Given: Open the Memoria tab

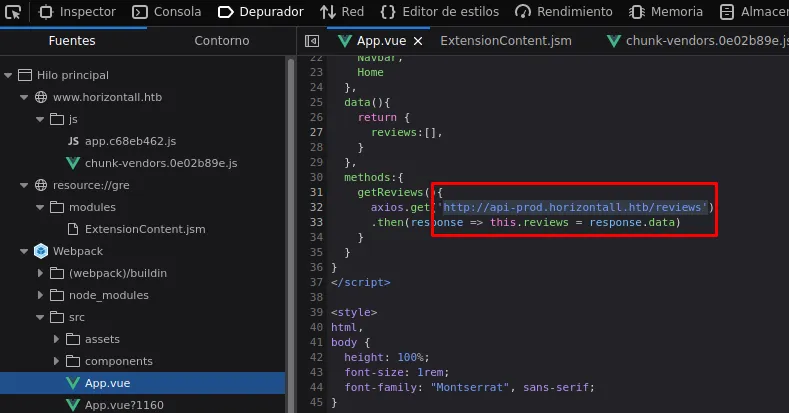Looking at the screenshot, I should (665, 12).
